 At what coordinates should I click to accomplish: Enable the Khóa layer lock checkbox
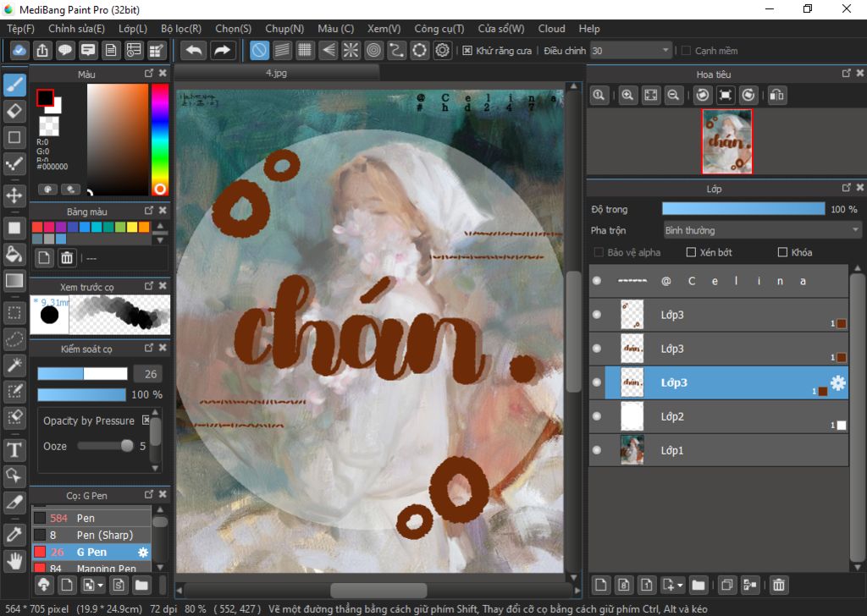tap(782, 252)
